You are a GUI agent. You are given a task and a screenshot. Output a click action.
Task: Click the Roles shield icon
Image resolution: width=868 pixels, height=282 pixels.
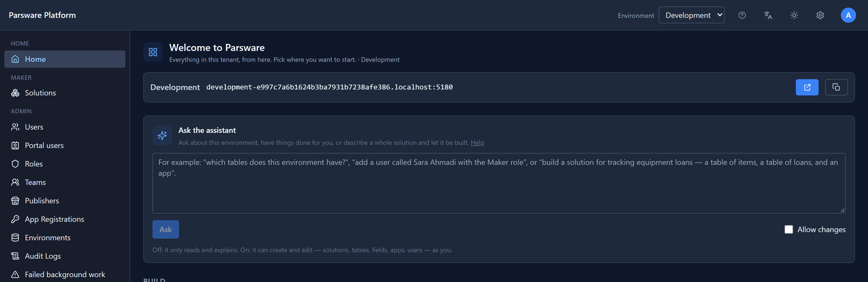[x=15, y=164]
